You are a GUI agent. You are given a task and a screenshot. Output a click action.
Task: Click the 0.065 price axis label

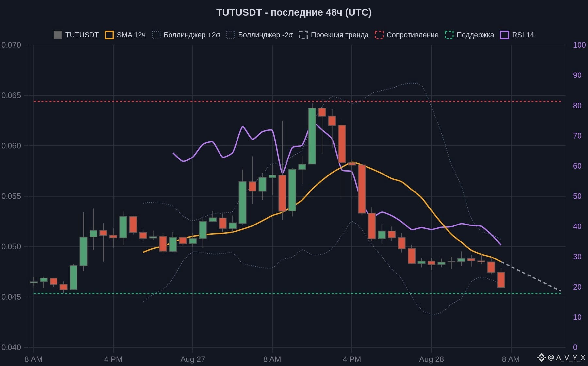click(x=11, y=95)
